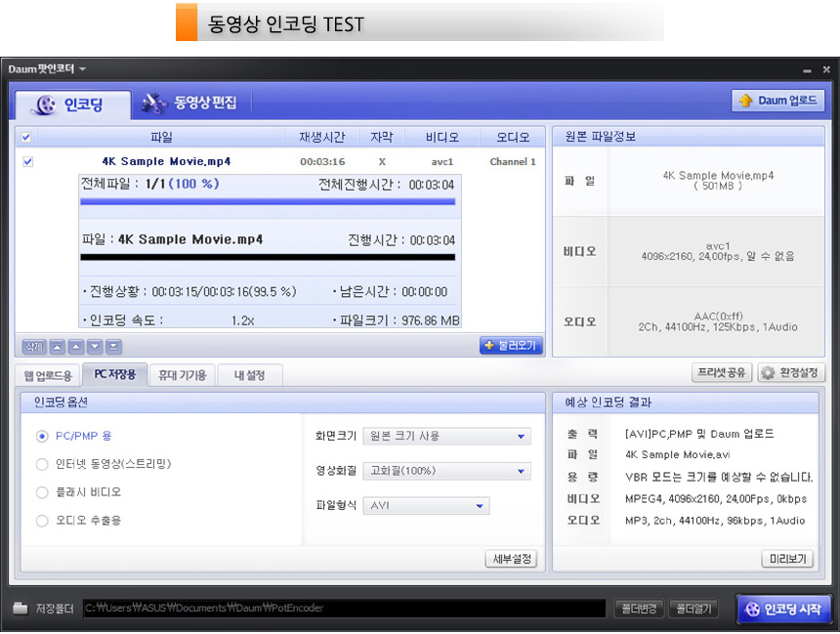Open 환경설정 gear settings
Screen dimensions: 840x634
coord(791,373)
